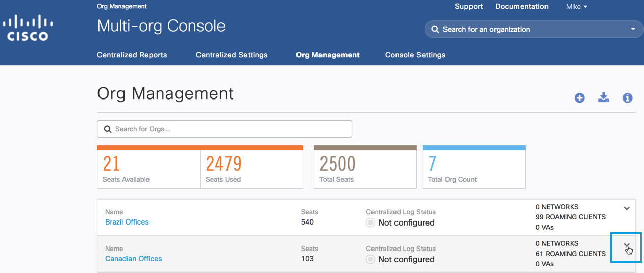Click the 99 ROAMING CLIENTS text
This screenshot has height=273, width=644.
point(571,217)
